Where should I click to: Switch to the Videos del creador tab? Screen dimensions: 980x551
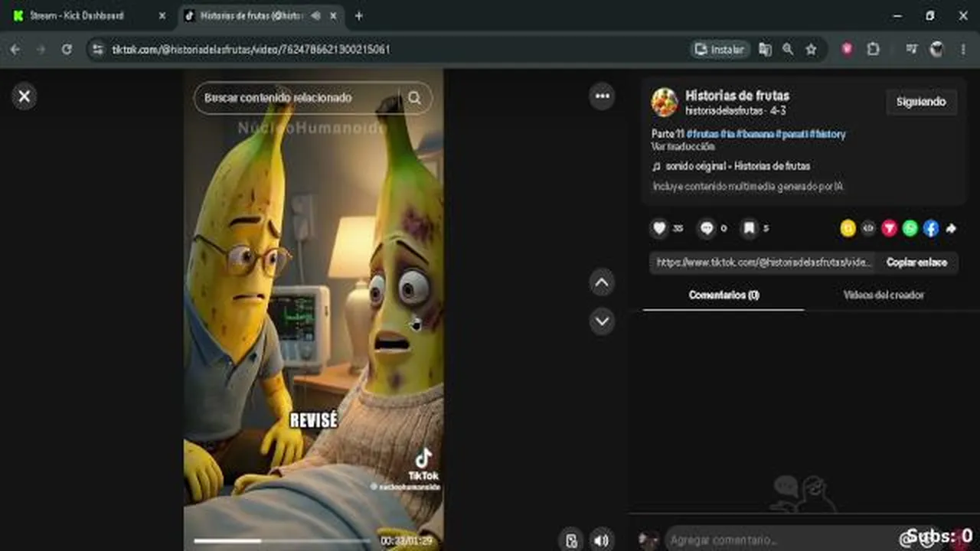tap(884, 295)
